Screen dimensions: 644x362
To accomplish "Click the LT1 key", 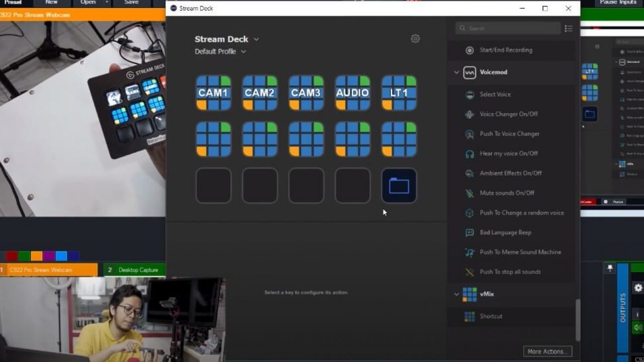I will point(399,93).
